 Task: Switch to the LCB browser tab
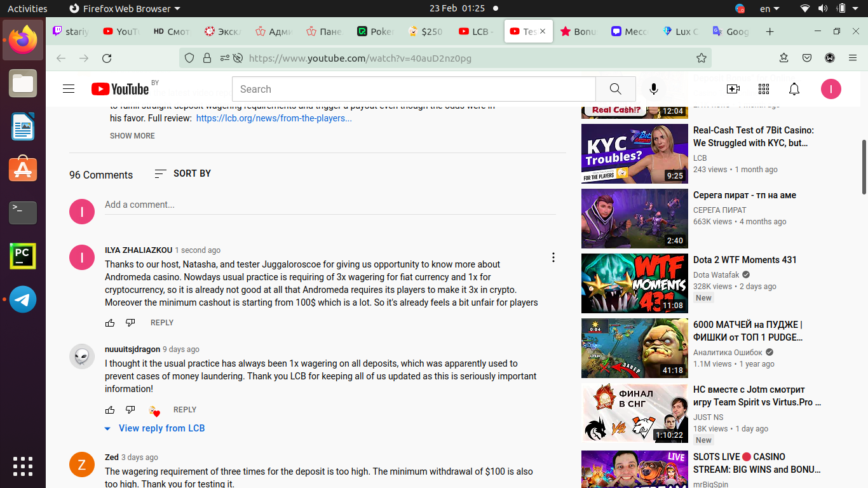pyautogui.click(x=477, y=32)
